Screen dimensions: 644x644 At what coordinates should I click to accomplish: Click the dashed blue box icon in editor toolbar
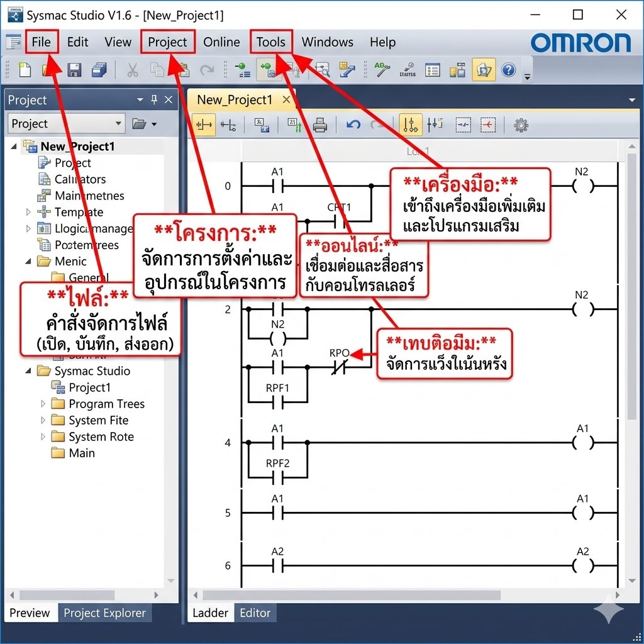point(464,125)
